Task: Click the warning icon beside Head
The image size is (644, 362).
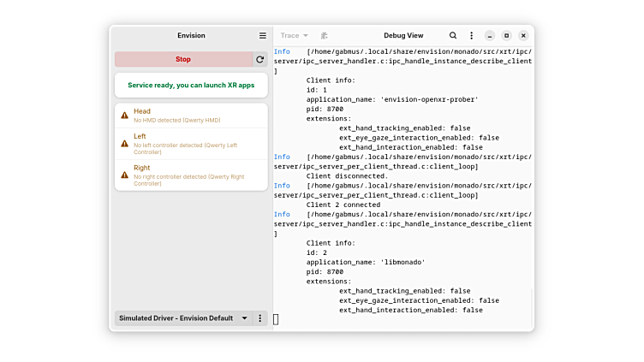Action: (125, 115)
